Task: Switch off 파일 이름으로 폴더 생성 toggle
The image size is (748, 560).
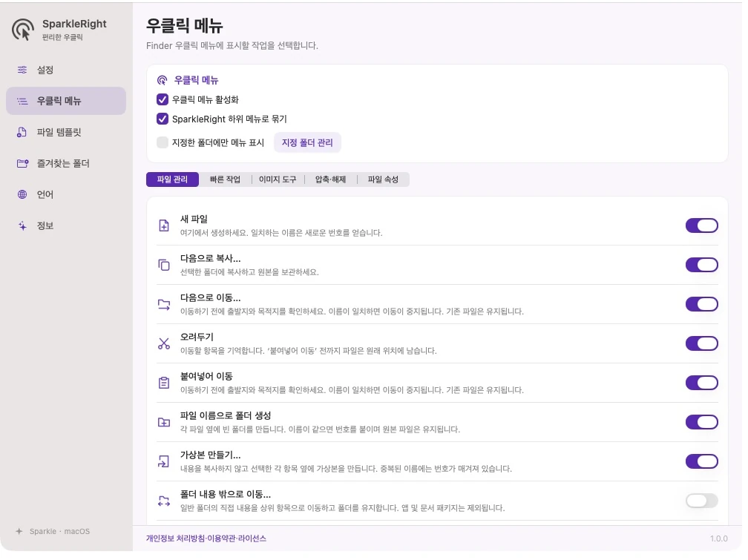Action: pos(702,422)
